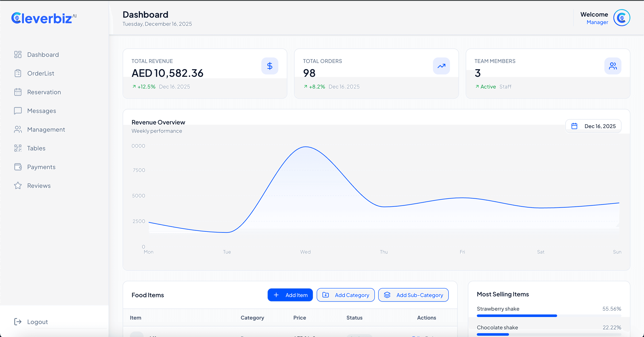This screenshot has width=644, height=337.
Task: Click the Add Sub-Category button
Action: 413,295
